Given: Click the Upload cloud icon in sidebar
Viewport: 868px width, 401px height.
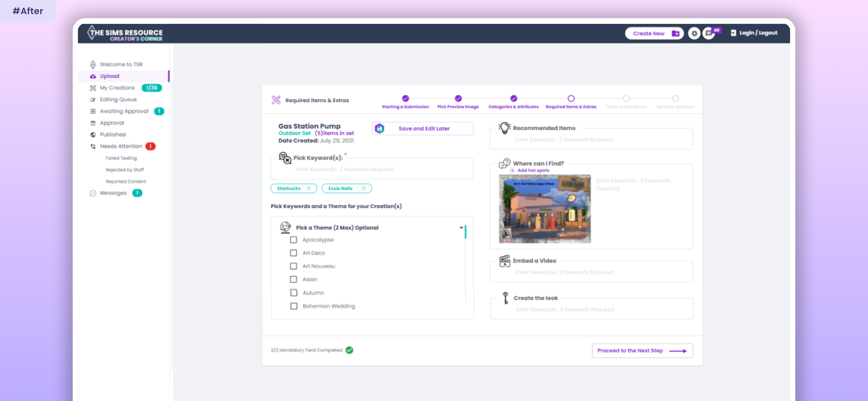Looking at the screenshot, I should [93, 76].
